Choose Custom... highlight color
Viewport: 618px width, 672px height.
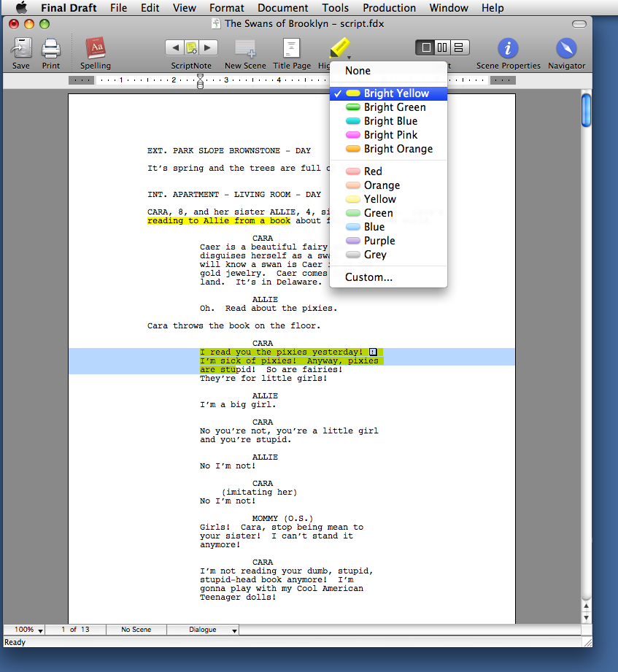click(388, 277)
